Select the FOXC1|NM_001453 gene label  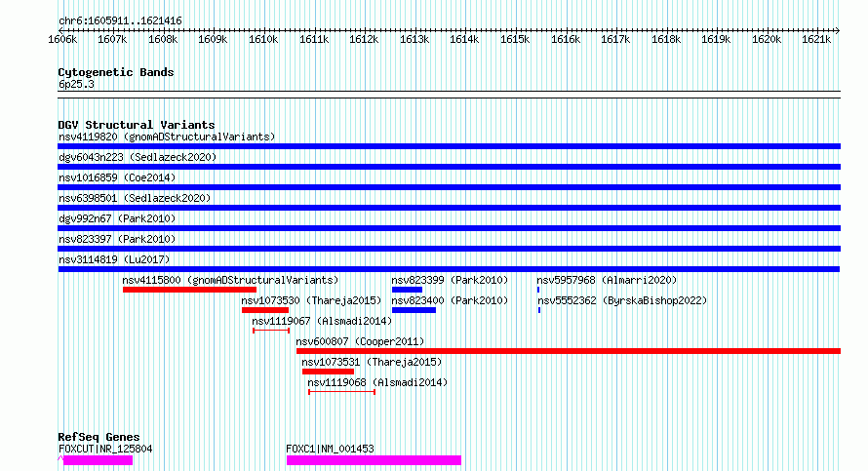coord(330,449)
